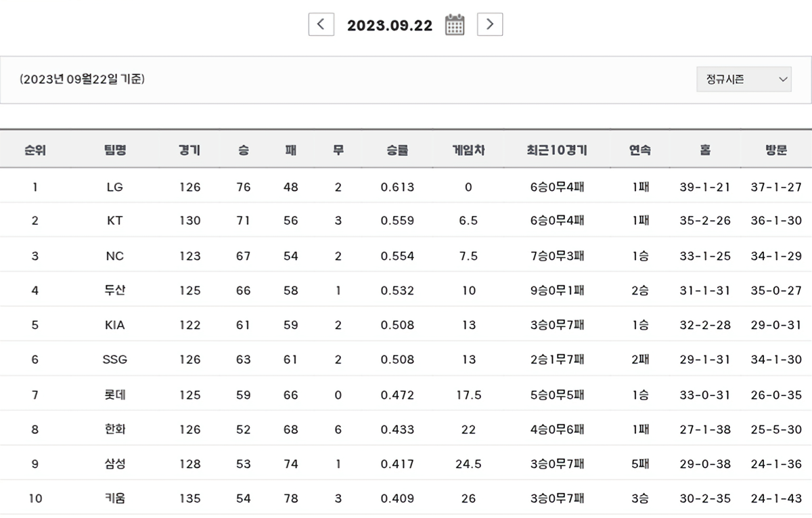Screen dimensions: 812x518
Task: Go to previous date with left arrow
Action: tap(321, 24)
